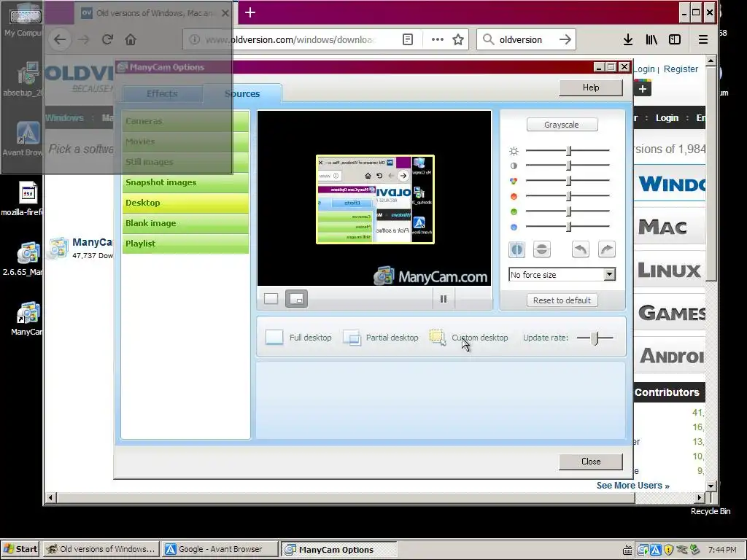Select the Full desktop capture icon
Viewport: 747px width, 560px height.
pyautogui.click(x=274, y=337)
